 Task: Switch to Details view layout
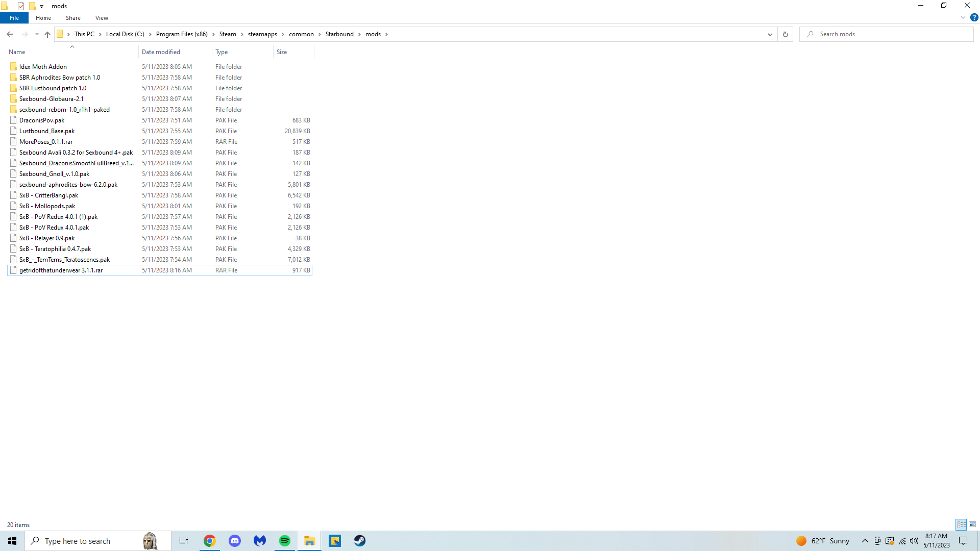pos(962,524)
